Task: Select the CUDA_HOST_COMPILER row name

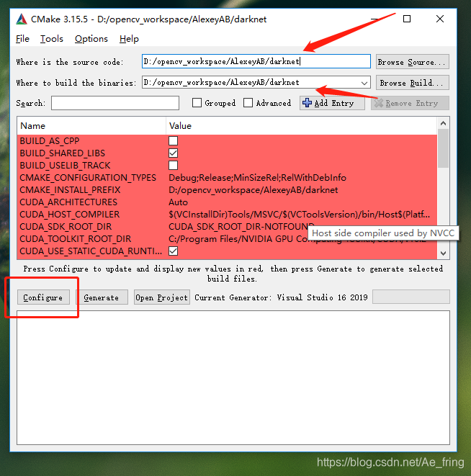Action: [x=70, y=215]
